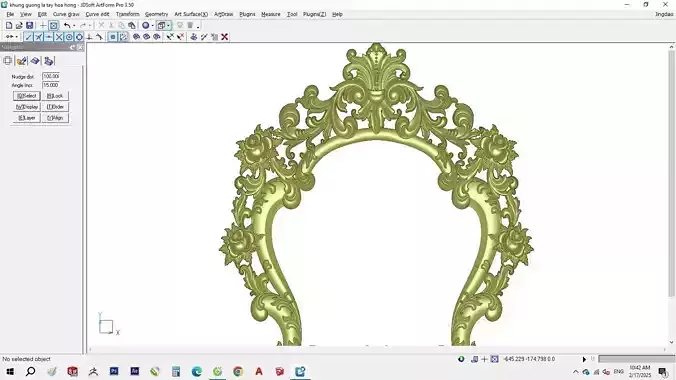676x380 pixels.
Task: Click the blue sphere render icon
Action: pos(146,25)
